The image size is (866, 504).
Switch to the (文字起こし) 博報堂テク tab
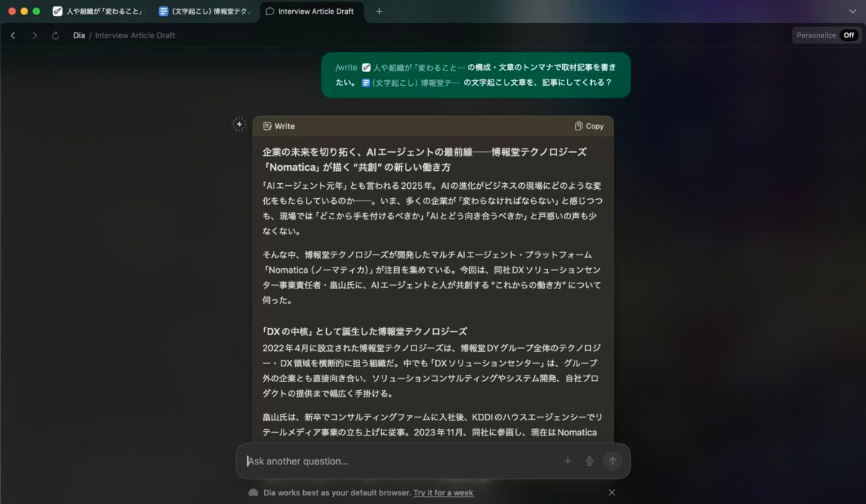(x=206, y=12)
